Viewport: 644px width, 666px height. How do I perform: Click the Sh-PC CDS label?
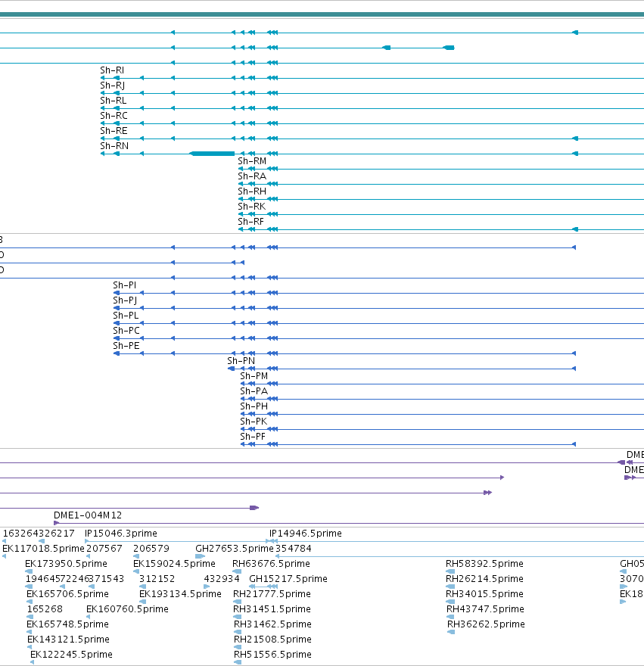126,331
